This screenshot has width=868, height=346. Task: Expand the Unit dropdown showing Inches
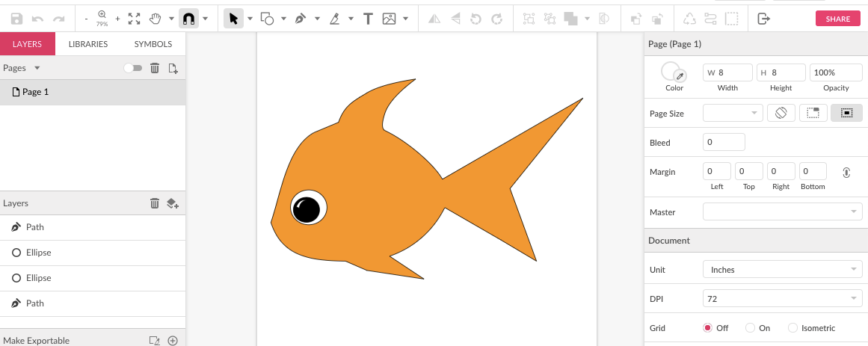(x=782, y=270)
